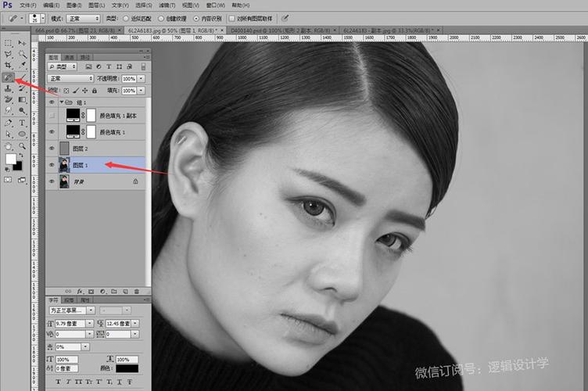Select the History Brush tool
The width and height of the screenshot is (588, 391).
point(22,88)
